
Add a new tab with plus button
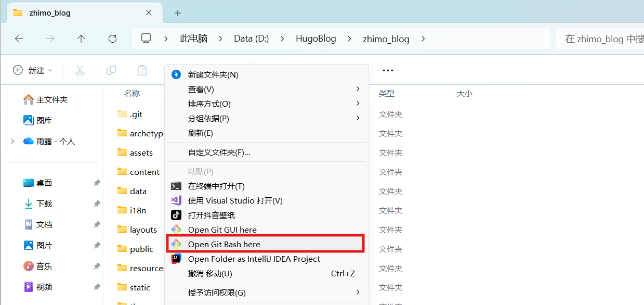point(178,13)
